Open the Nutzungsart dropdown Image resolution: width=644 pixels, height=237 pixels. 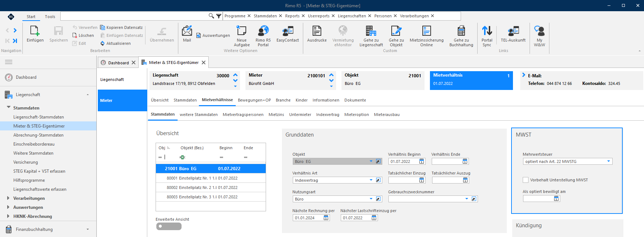371,199
